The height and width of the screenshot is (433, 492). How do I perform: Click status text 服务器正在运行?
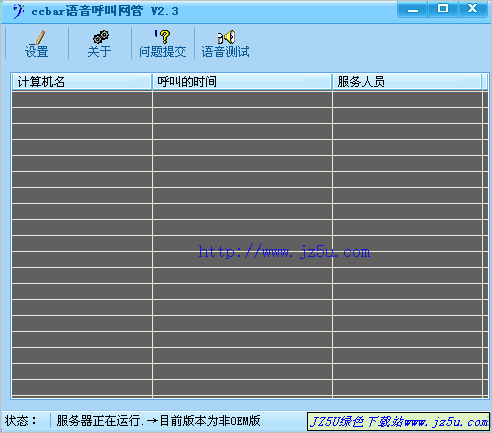coord(100,421)
